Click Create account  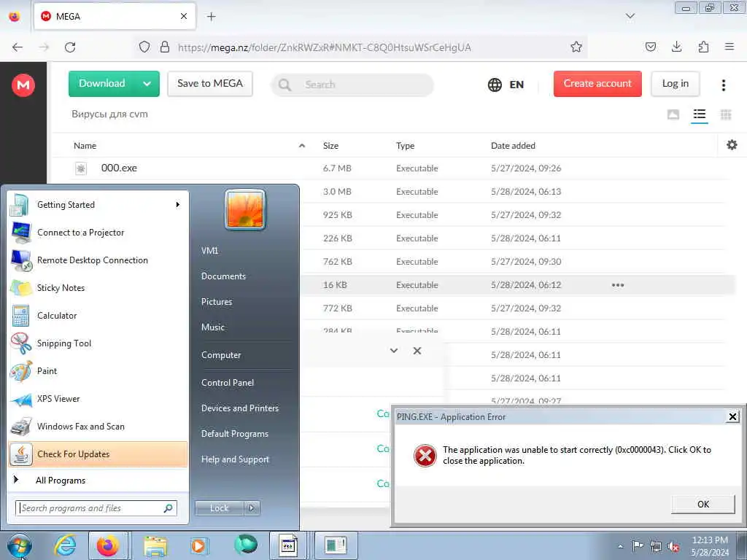(597, 84)
